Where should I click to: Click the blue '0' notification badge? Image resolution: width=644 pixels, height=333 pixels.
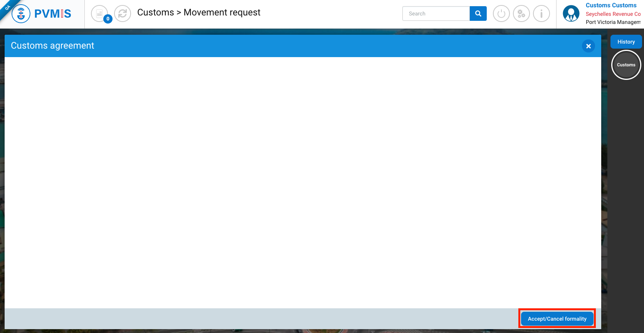tap(108, 19)
